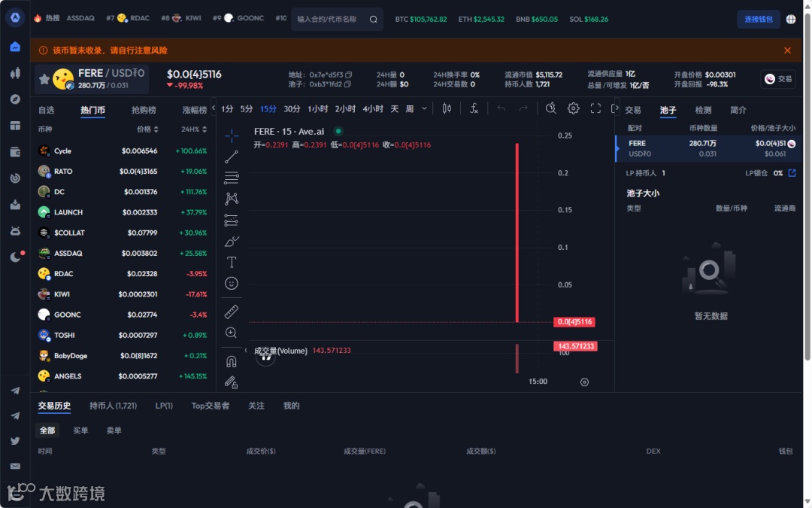Viewport: 812px width, 508px height.
Task: Select the pattern drawing tool
Action: click(232, 199)
